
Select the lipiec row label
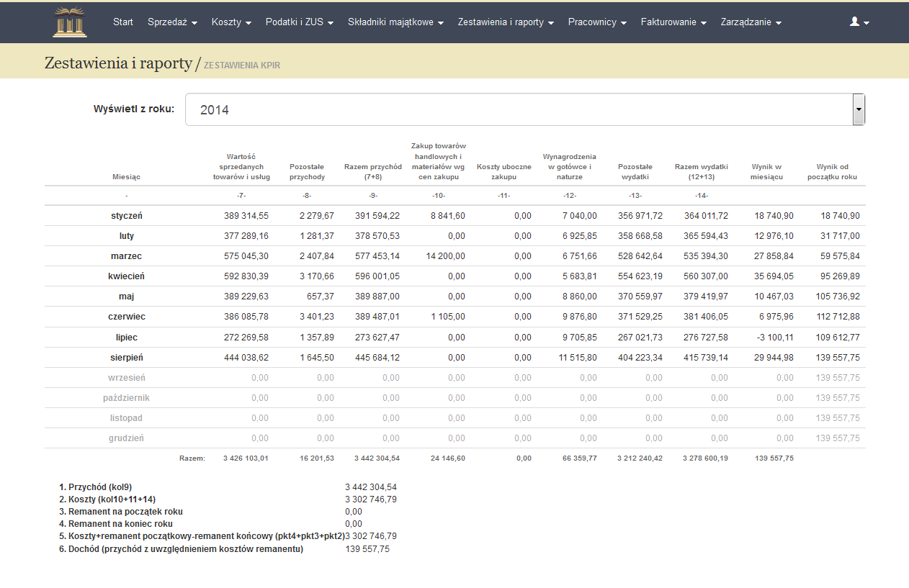(127, 337)
